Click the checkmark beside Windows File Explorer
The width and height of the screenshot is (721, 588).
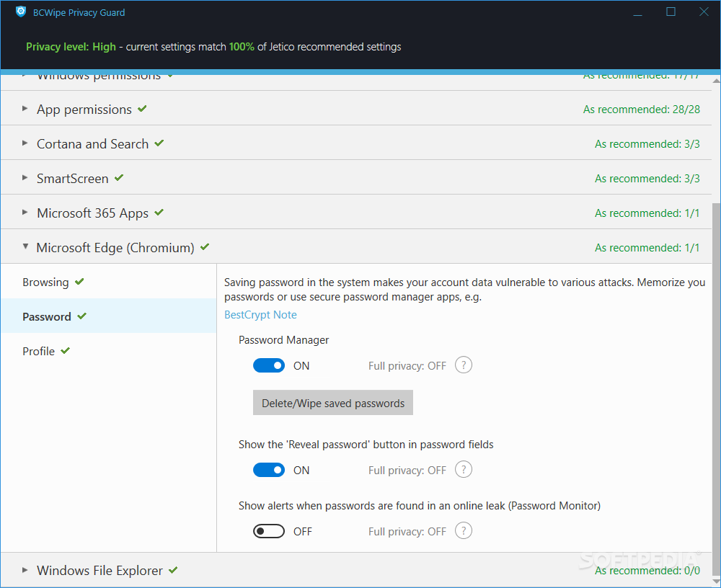point(173,569)
